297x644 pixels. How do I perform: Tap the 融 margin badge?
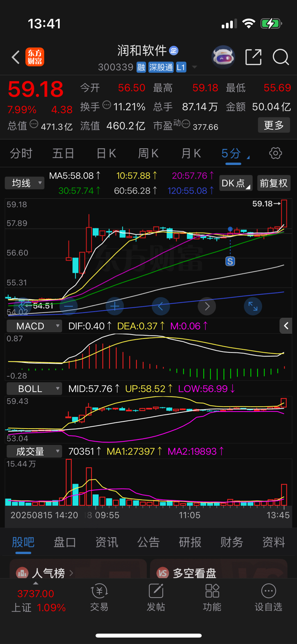click(141, 67)
